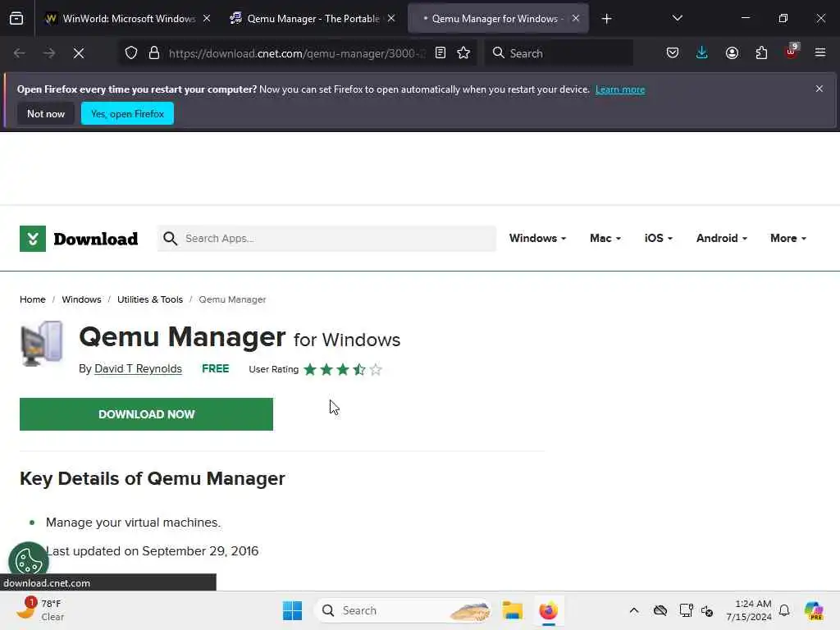This screenshot has height=630, width=840.
Task: Click Not now on Firefox prompt
Action: (x=46, y=113)
